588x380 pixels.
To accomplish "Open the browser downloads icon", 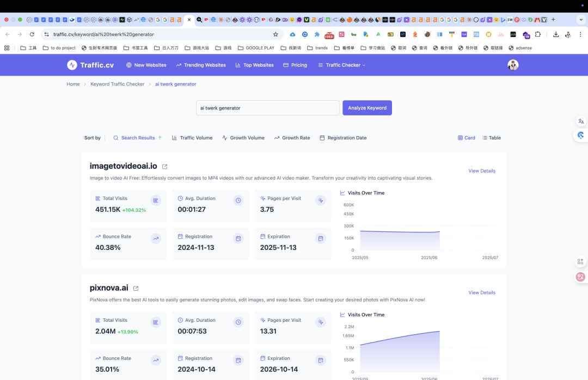I will pyautogui.click(x=556, y=34).
